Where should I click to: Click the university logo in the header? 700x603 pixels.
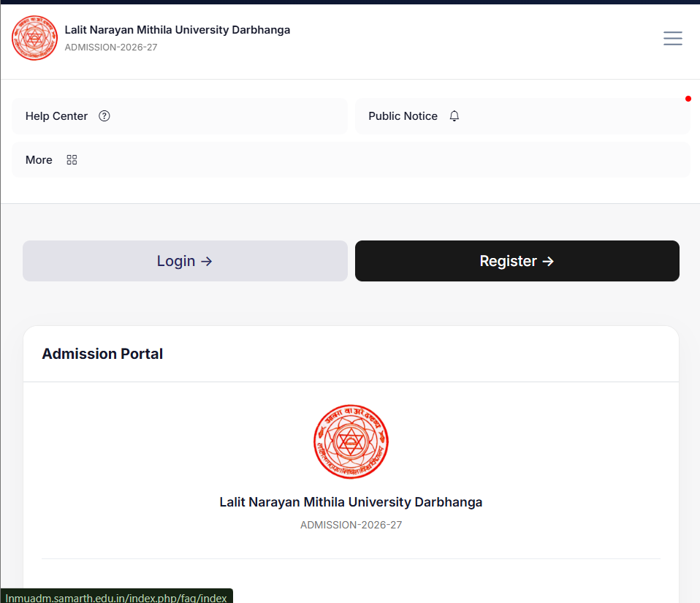pyautogui.click(x=34, y=38)
